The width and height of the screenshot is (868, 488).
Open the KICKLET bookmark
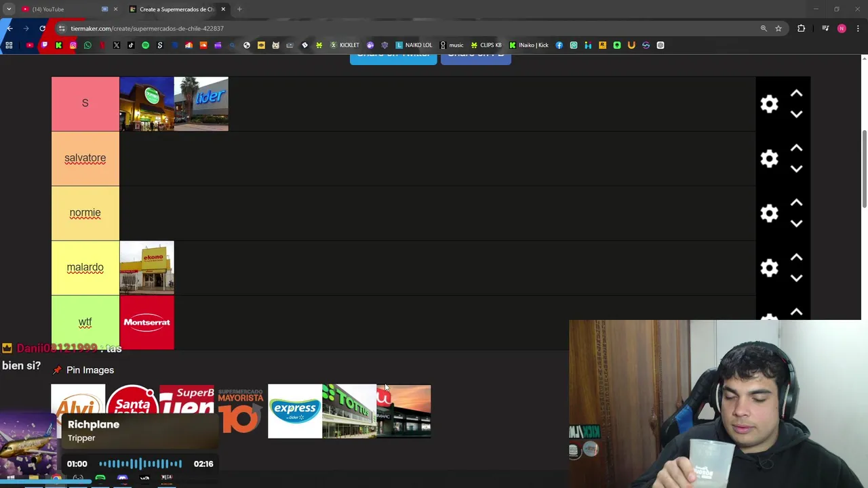point(344,45)
